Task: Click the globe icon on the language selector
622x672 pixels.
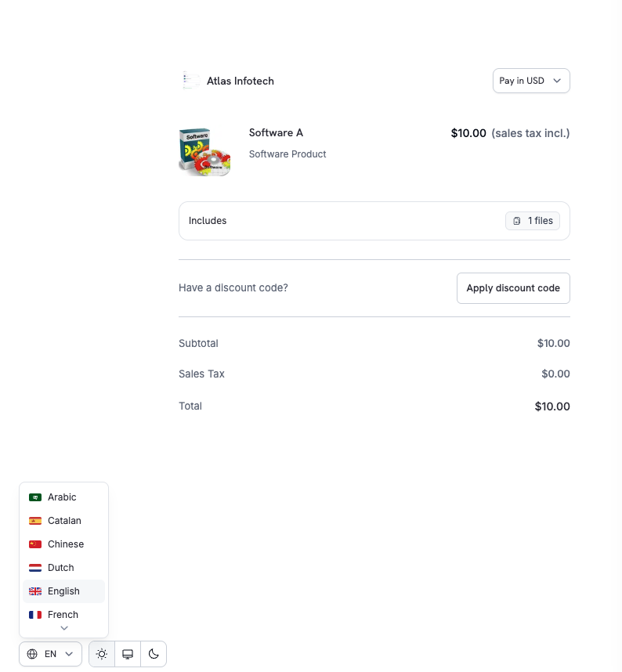Action: (x=32, y=654)
